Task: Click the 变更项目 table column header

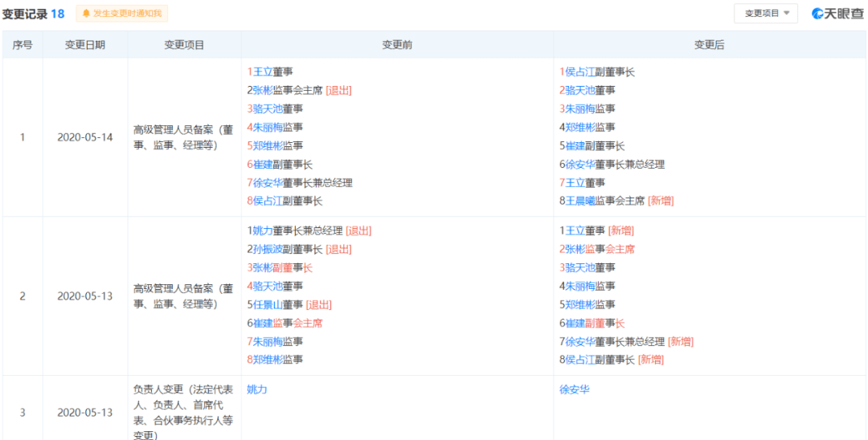Action: pos(184,45)
